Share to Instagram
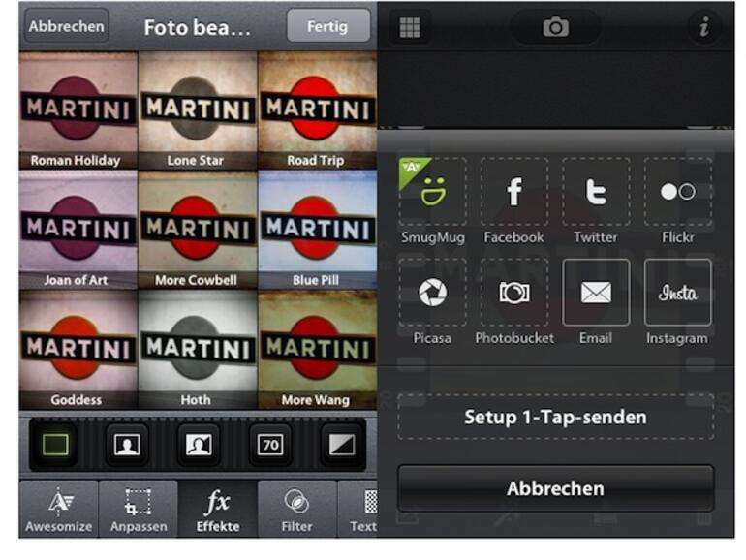The height and width of the screenshot is (560, 746). click(x=678, y=302)
